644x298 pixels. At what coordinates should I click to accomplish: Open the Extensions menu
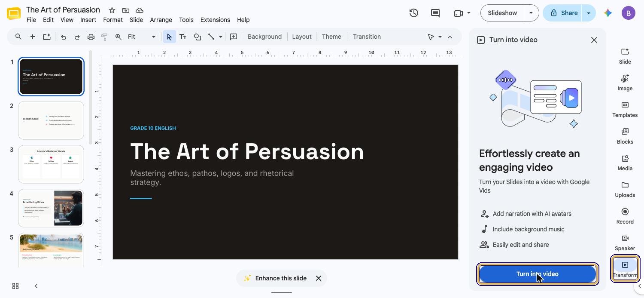coord(215,20)
